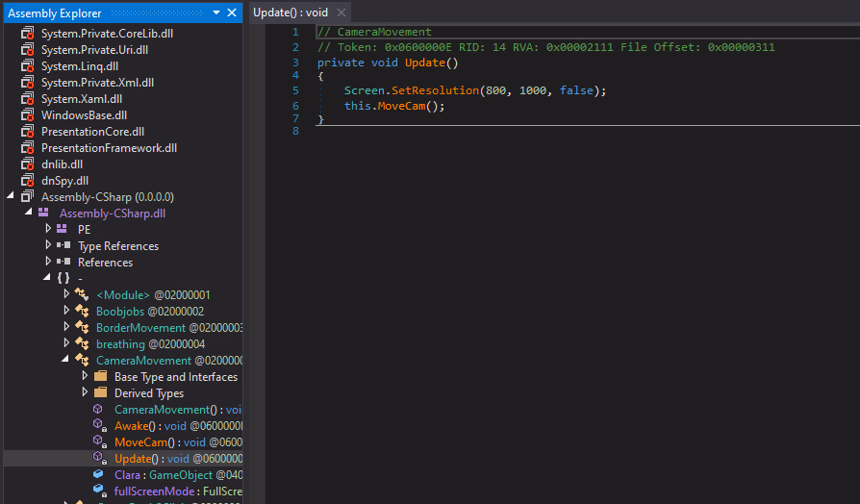The image size is (860, 504).
Task: Open Assembly Explorer window options dropdown
Action: click(216, 13)
